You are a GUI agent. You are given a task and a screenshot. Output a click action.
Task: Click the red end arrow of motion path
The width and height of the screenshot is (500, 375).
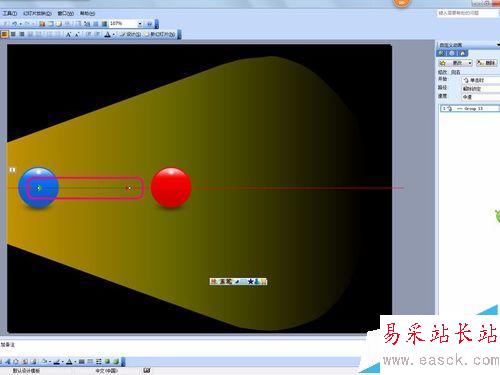[130, 188]
